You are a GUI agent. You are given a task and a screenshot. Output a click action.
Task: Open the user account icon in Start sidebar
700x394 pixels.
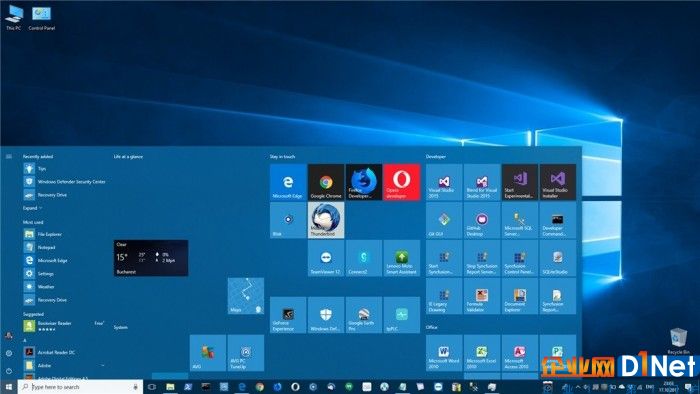pyautogui.click(x=8, y=336)
